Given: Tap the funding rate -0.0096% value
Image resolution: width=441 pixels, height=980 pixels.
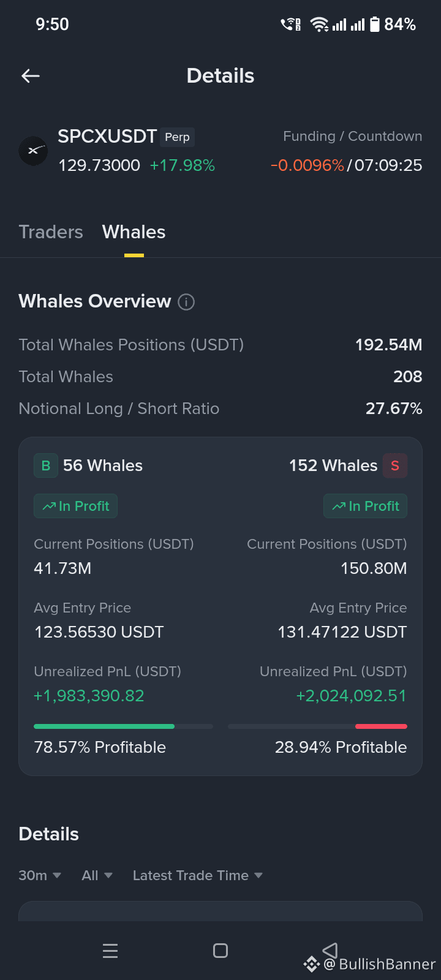Looking at the screenshot, I should coord(307,165).
